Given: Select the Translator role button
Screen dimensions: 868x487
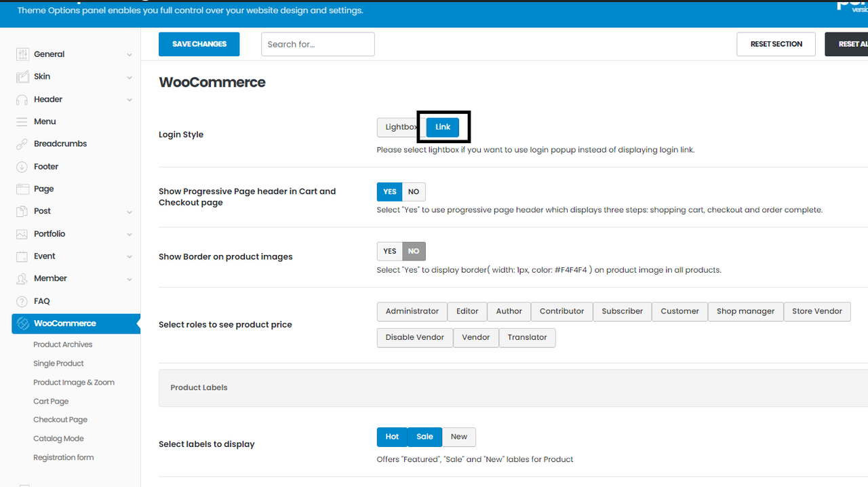Looking at the screenshot, I should point(527,338).
